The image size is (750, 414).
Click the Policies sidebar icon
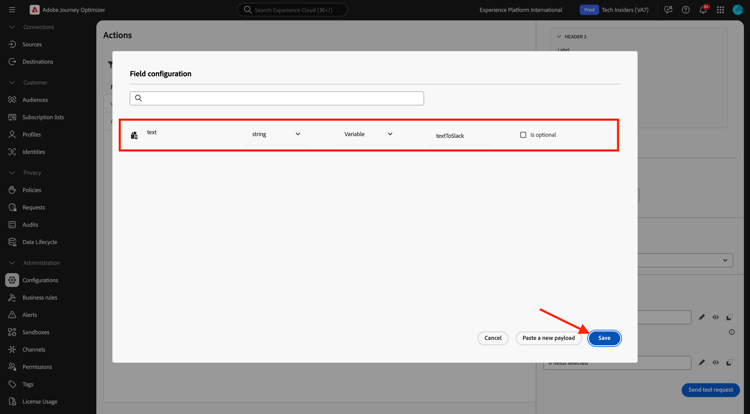(x=12, y=190)
